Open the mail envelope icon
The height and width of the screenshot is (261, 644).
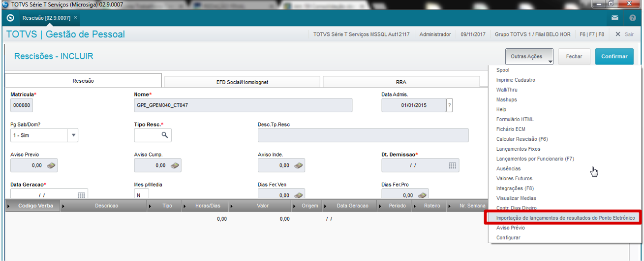point(615,18)
